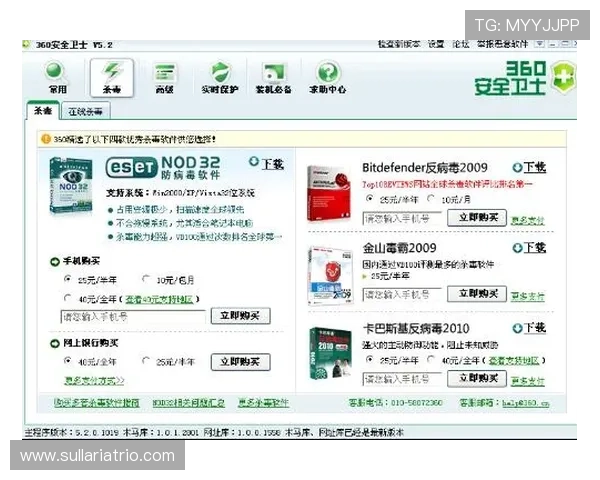Select 网上银行 25元/半年 option
Viewport: 600px width, 480px height.
tap(145, 361)
